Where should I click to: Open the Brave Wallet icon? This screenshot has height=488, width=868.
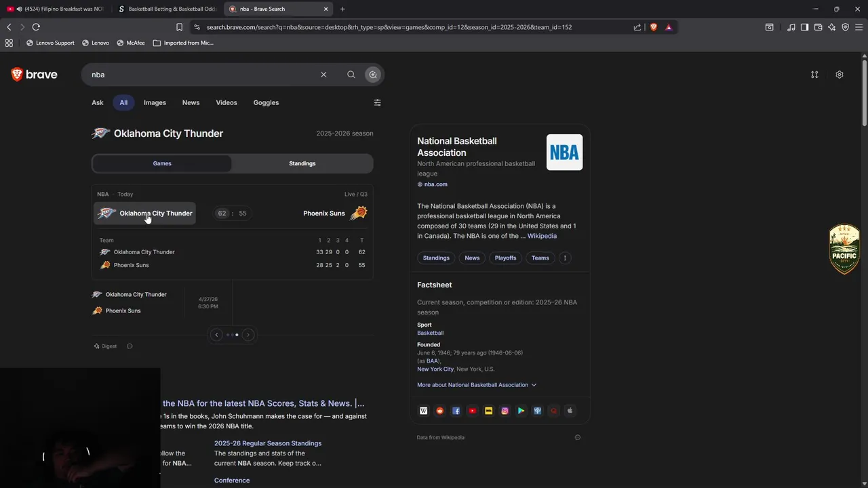coord(818,27)
